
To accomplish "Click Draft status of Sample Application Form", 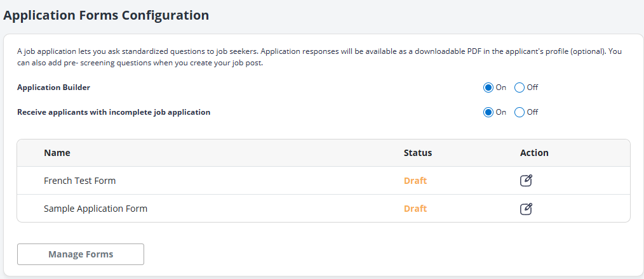I will [x=415, y=209].
